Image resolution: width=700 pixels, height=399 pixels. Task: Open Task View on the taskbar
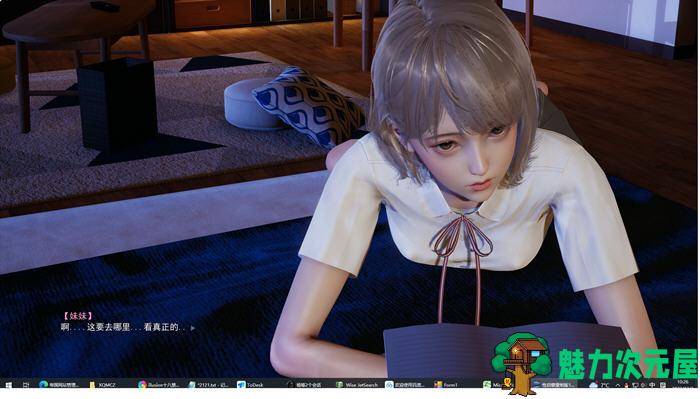pos(26,385)
